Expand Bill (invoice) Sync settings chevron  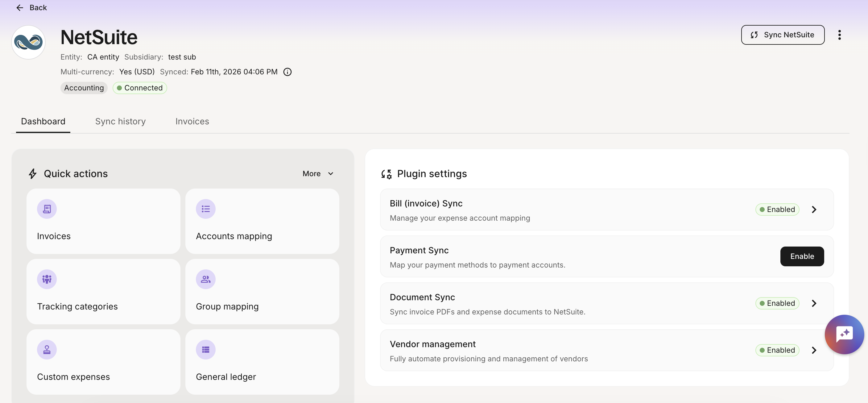814,210
